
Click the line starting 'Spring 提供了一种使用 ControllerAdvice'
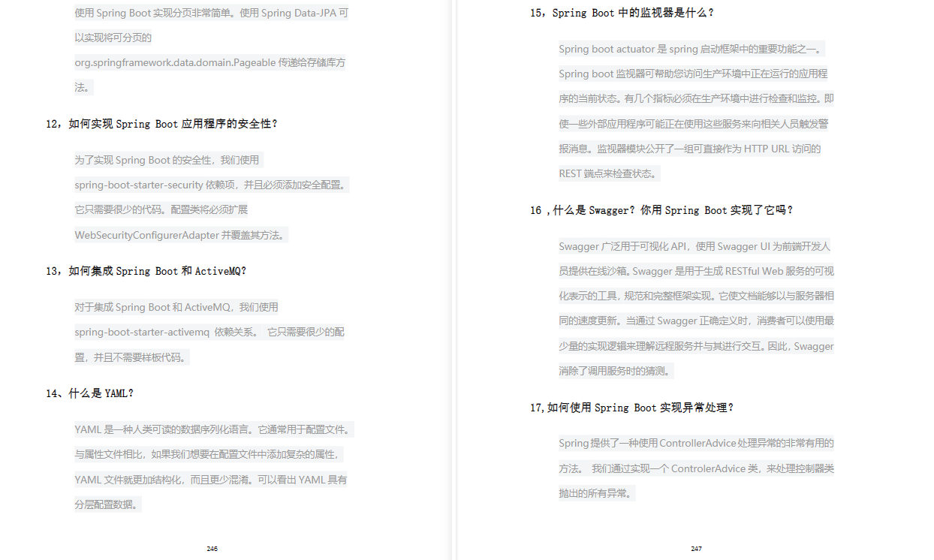[696, 443]
